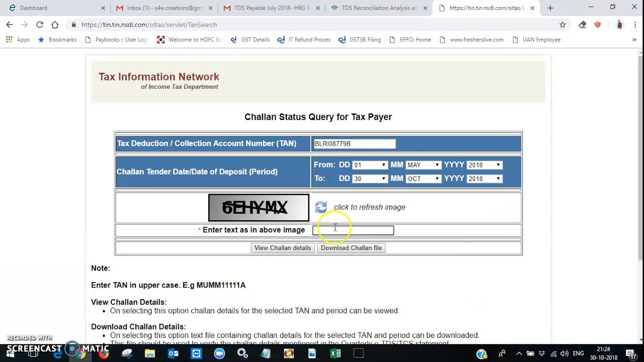Click View Challan details button
644x362 pixels.
tap(283, 248)
